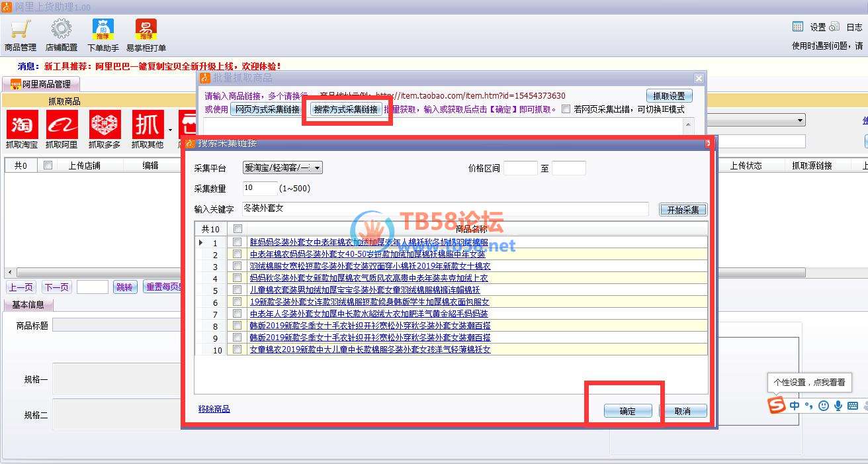Tick checkbox for result row 1
This screenshot has width=868, height=464.
click(x=238, y=242)
